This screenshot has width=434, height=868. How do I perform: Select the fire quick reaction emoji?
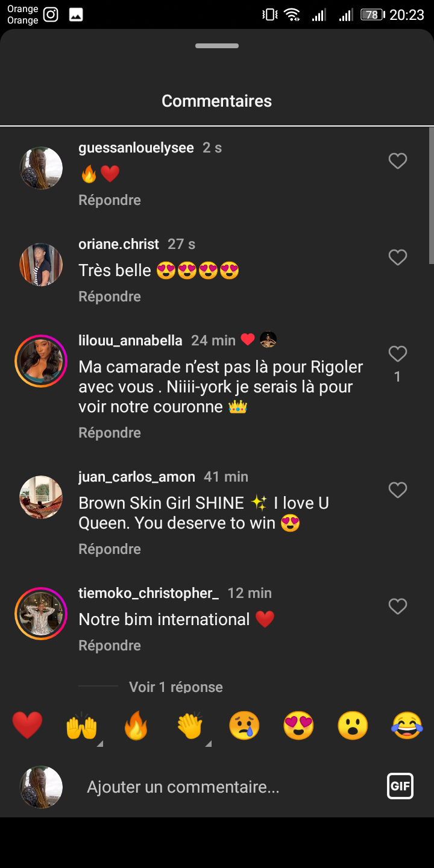[136, 725]
